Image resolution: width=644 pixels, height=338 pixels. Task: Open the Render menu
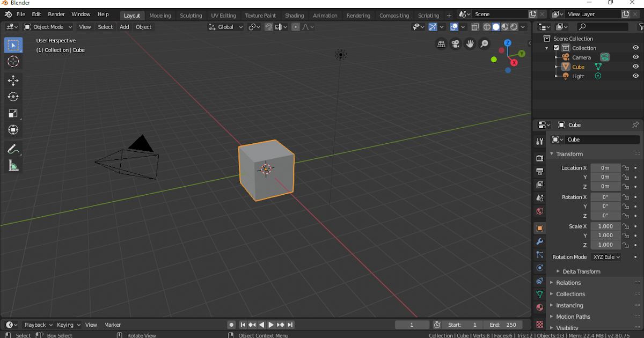tap(56, 14)
